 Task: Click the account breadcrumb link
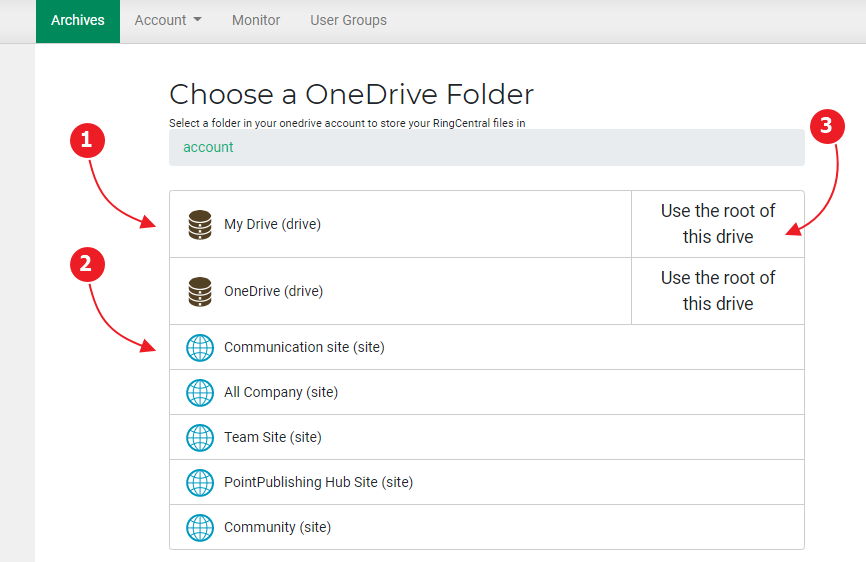point(208,147)
